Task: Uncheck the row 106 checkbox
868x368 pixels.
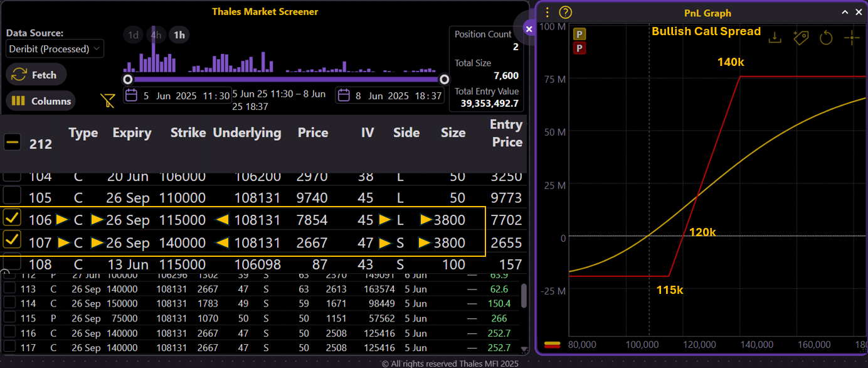Action: click(x=12, y=218)
